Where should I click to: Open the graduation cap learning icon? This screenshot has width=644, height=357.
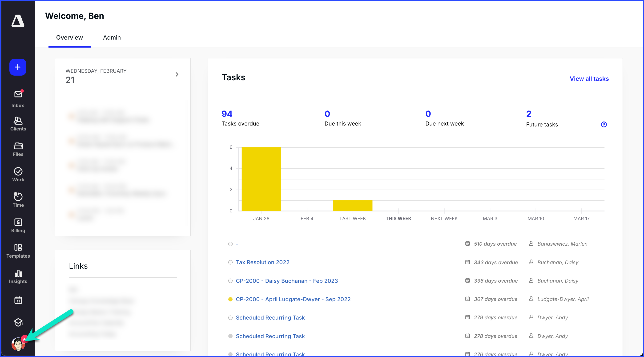tap(18, 322)
